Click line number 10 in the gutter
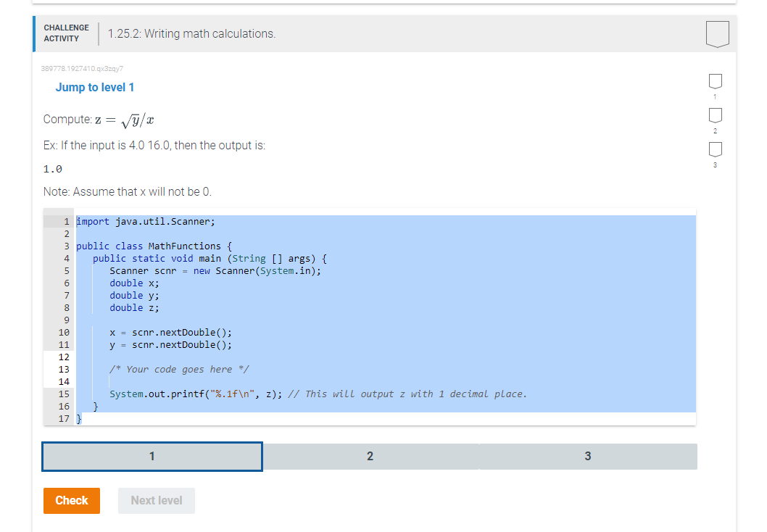Image resolution: width=767 pixels, height=532 pixels. (65, 332)
